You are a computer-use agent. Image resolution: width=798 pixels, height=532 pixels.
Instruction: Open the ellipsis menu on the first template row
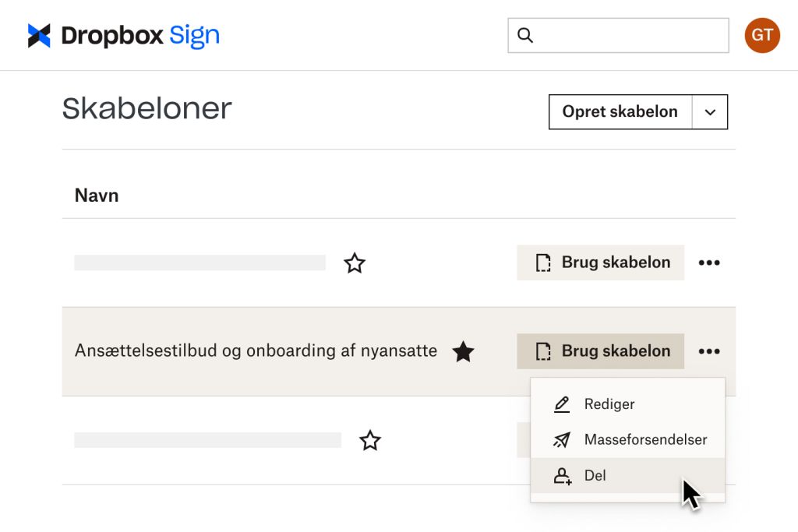coord(709,262)
